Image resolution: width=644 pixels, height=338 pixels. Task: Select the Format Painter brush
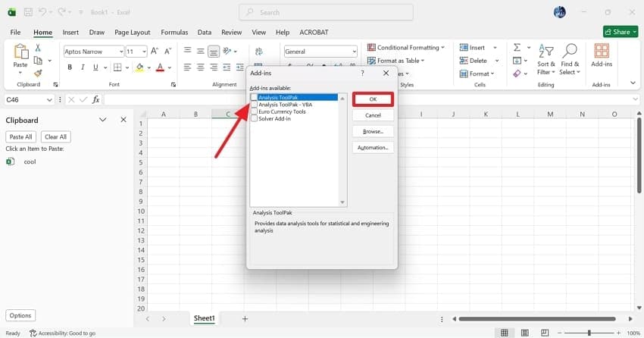pyautogui.click(x=38, y=73)
